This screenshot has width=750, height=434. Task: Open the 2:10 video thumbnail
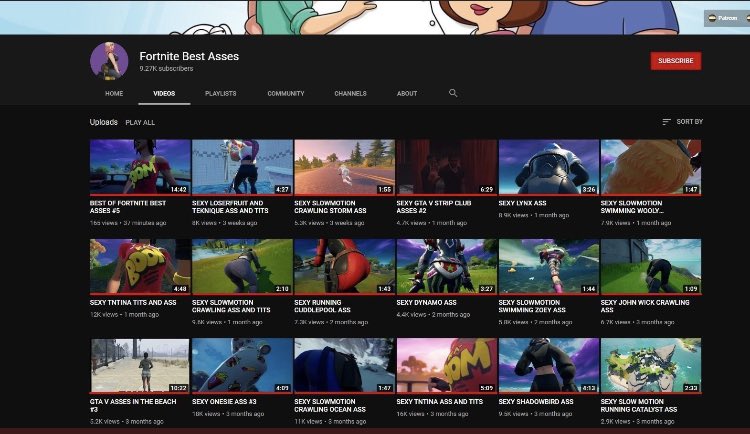[242, 267]
